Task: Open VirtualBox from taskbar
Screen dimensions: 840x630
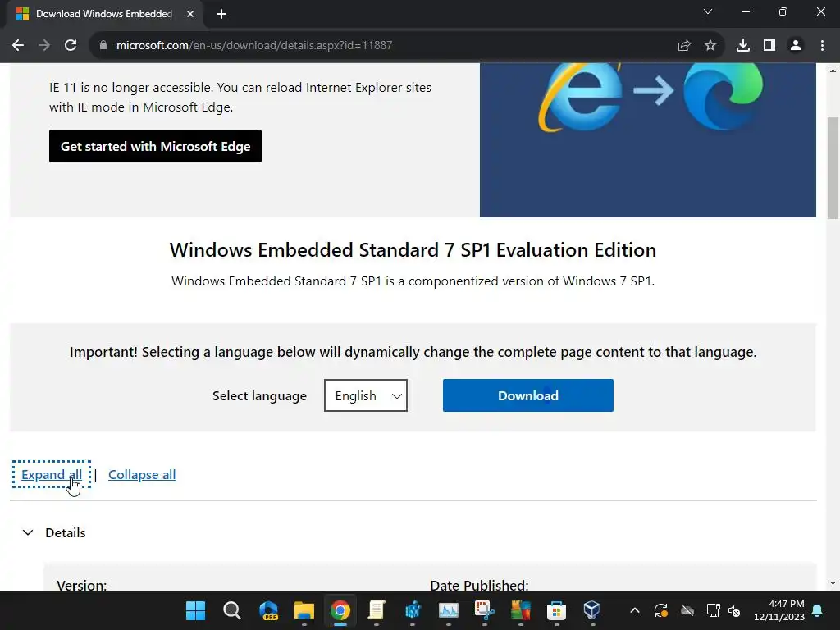Action: coord(592,610)
